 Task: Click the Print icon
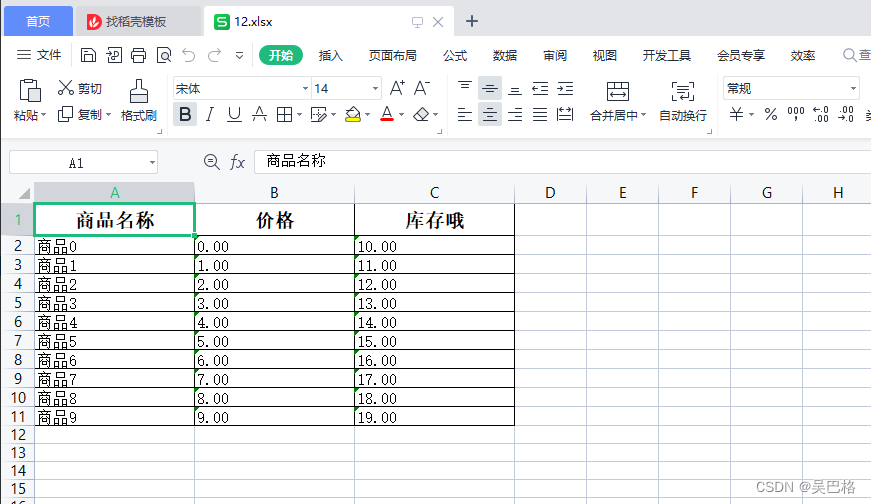138,55
